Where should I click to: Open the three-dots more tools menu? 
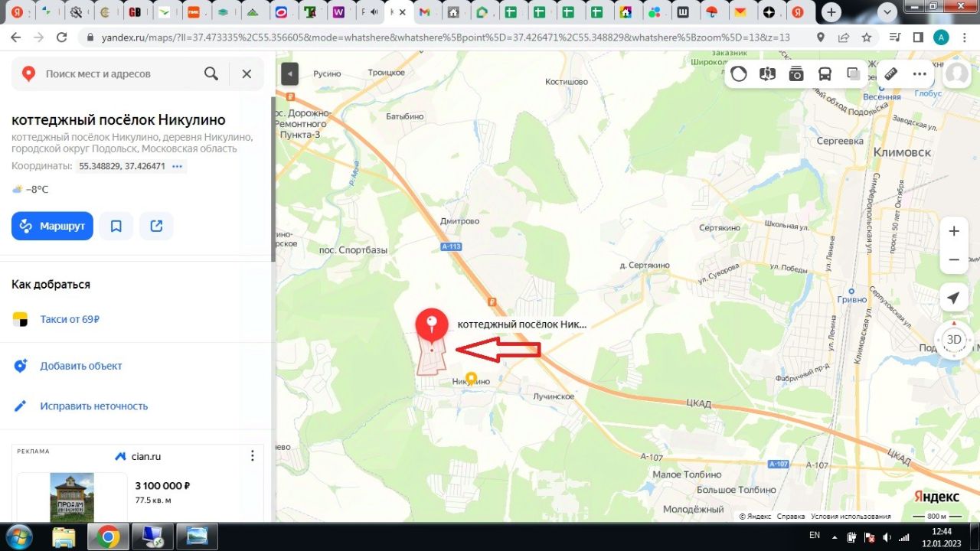pyautogui.click(x=920, y=74)
